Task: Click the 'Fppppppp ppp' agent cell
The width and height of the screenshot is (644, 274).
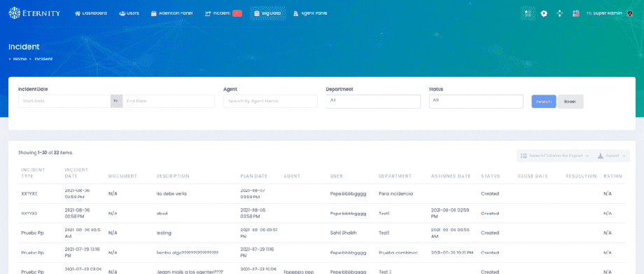Action: pos(299,272)
